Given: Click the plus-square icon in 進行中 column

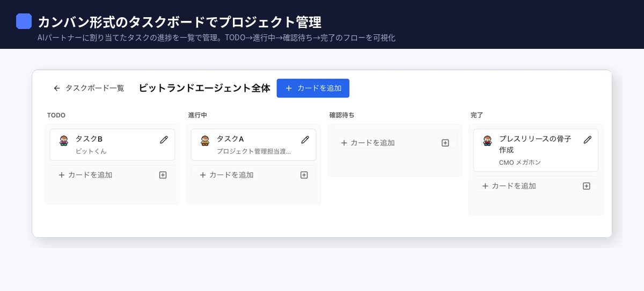Looking at the screenshot, I should click(x=304, y=175).
